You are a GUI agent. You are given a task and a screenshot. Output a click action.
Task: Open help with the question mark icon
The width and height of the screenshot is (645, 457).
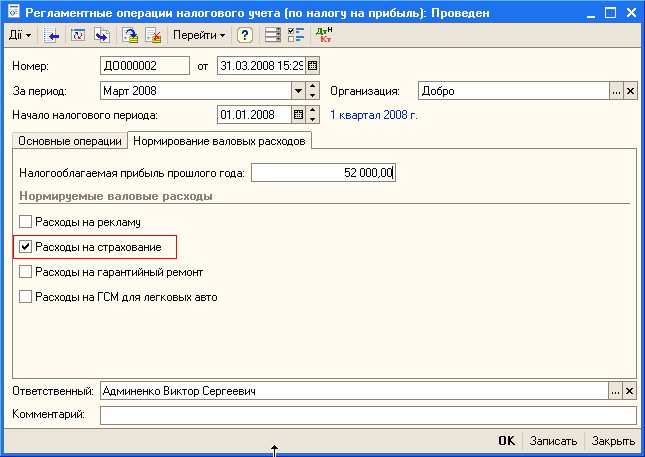(x=244, y=35)
